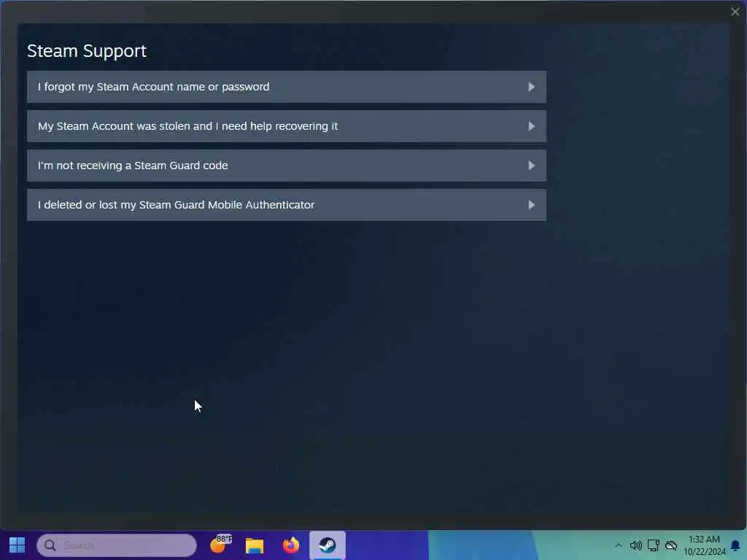Launch Firefox from the taskbar

click(x=290, y=545)
